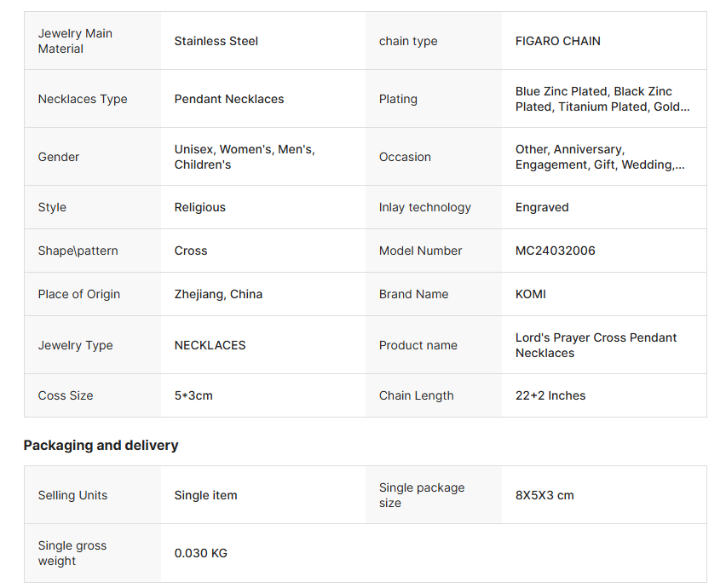Screen dimensions: 726x588
Task: Click the 0.030 KG gross weight value
Action: tap(200, 553)
